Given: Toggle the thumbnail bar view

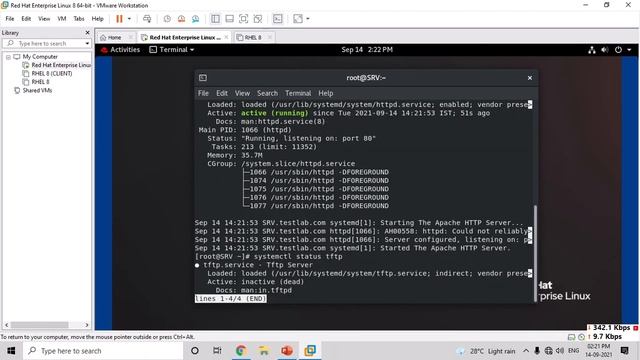Looking at the screenshot, I should (229, 19).
